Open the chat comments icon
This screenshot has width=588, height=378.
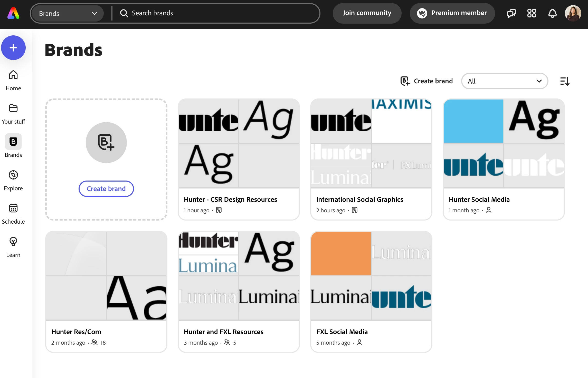pyautogui.click(x=511, y=13)
